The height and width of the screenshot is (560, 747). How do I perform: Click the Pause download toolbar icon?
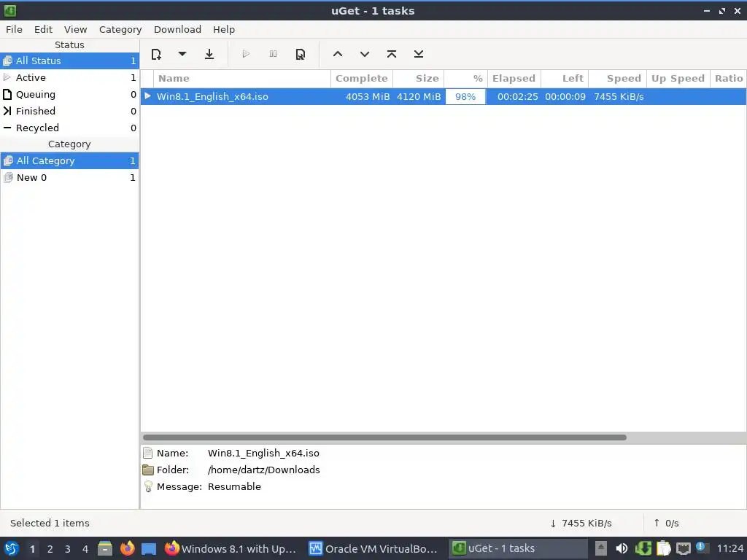coord(273,54)
